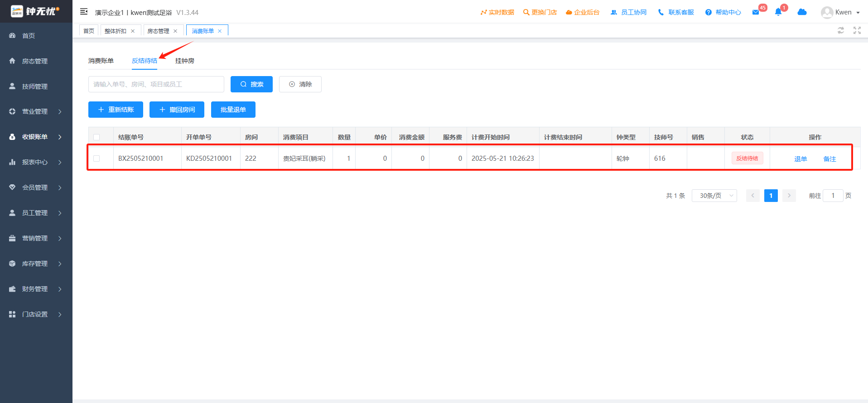Go to previous page arrow
868x403 pixels.
(753, 196)
